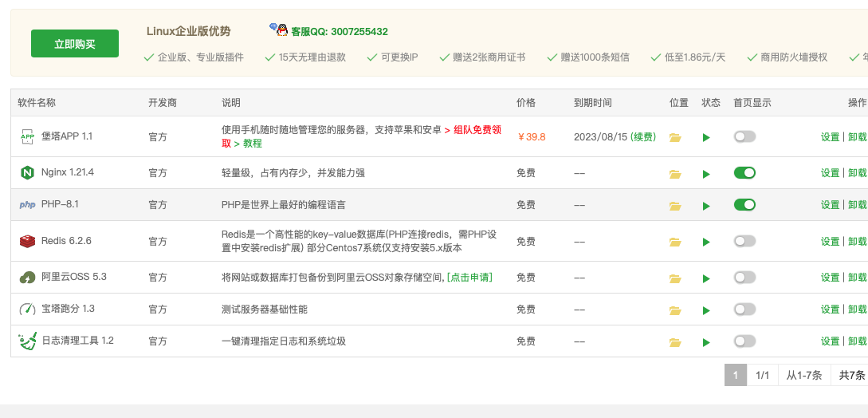This screenshot has height=418, width=868.
Task: Click the PHP-8.1 software name
Action: (x=60, y=204)
